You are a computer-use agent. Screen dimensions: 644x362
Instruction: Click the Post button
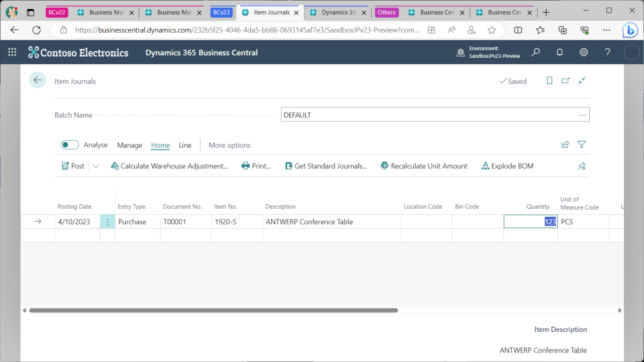73,166
